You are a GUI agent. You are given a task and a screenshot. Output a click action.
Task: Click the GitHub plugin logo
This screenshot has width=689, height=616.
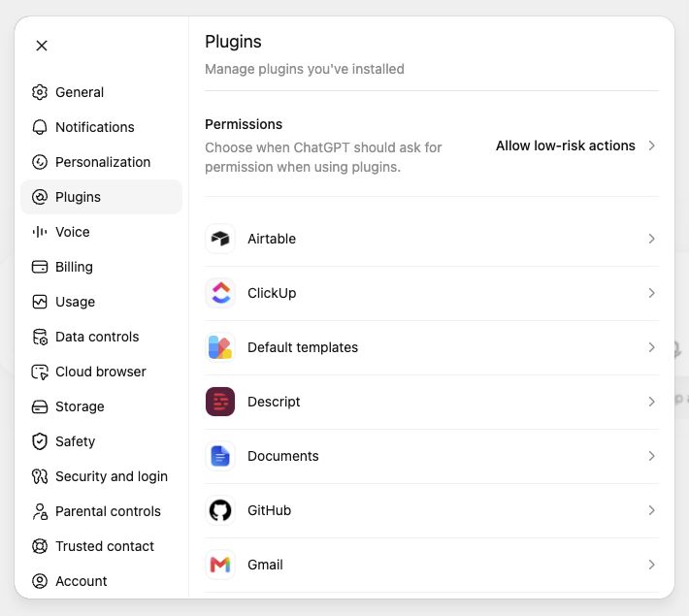[x=220, y=510]
